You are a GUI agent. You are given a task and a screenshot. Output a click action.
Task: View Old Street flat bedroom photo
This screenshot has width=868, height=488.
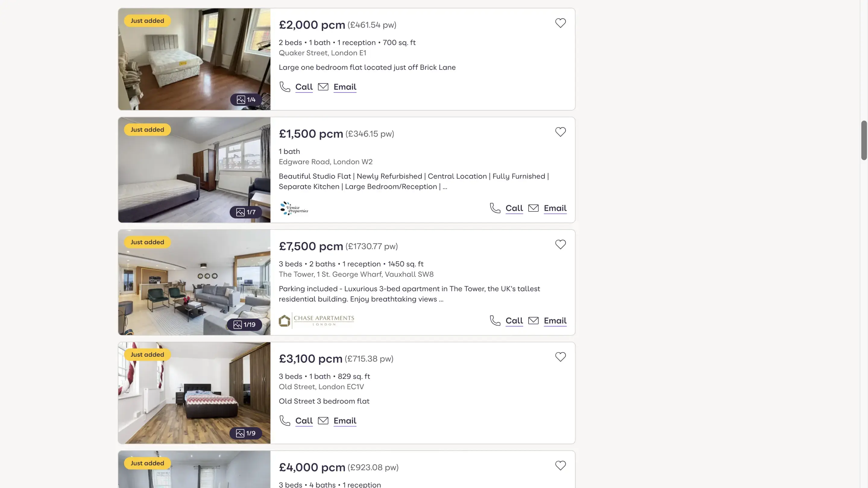pos(194,393)
